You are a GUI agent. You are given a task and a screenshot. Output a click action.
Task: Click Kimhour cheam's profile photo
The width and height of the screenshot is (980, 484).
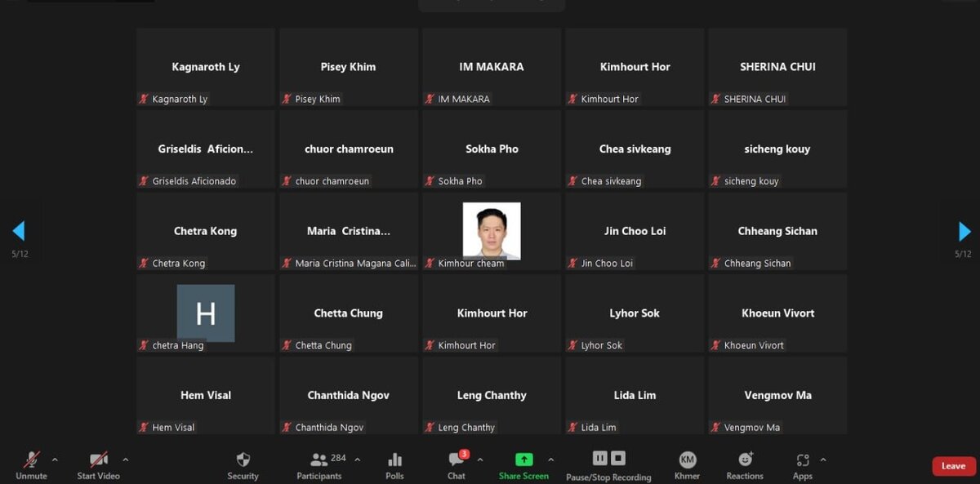coord(492,231)
